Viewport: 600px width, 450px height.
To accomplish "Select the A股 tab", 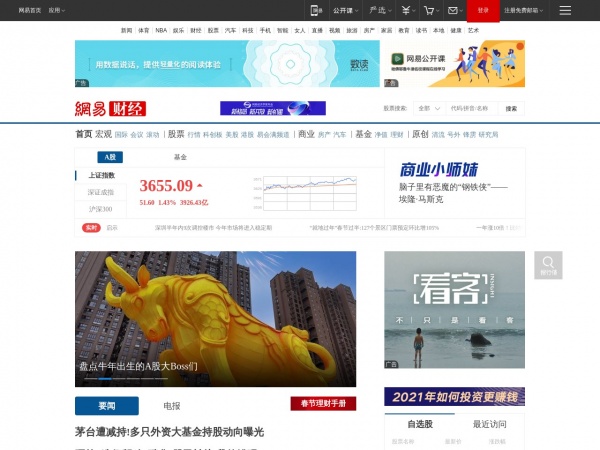I will point(110,157).
